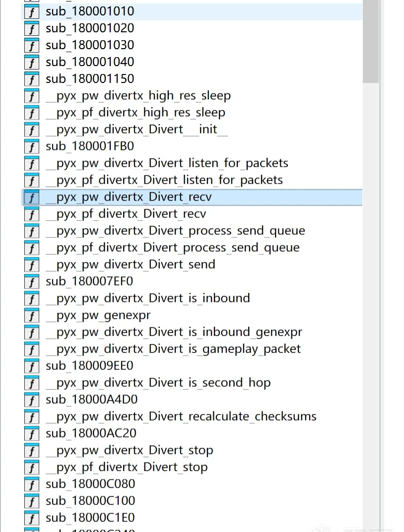Select function name sub_180001040
Image resolution: width=404 pixels, height=532 pixels.
click(x=90, y=62)
